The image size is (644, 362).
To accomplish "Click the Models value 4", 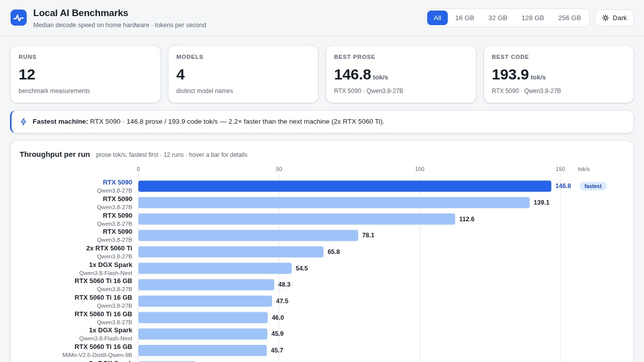I will pyautogui.click(x=181, y=74).
